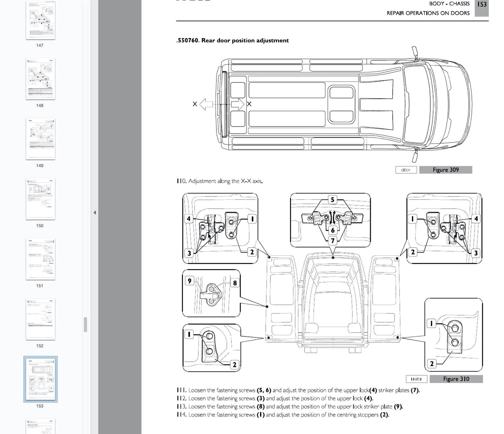
Task: Click the page 151 thumbnail
Action: pos(40,259)
